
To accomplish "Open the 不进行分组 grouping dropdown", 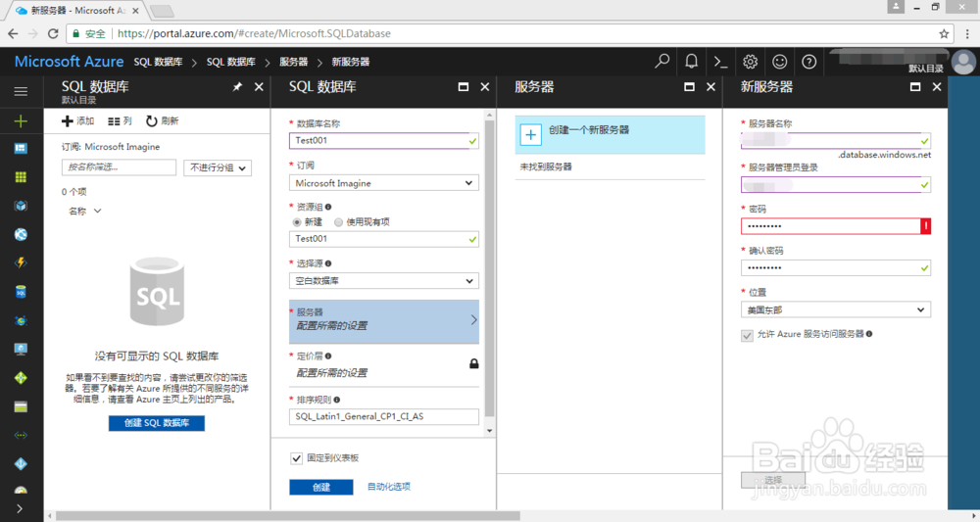I will (218, 167).
